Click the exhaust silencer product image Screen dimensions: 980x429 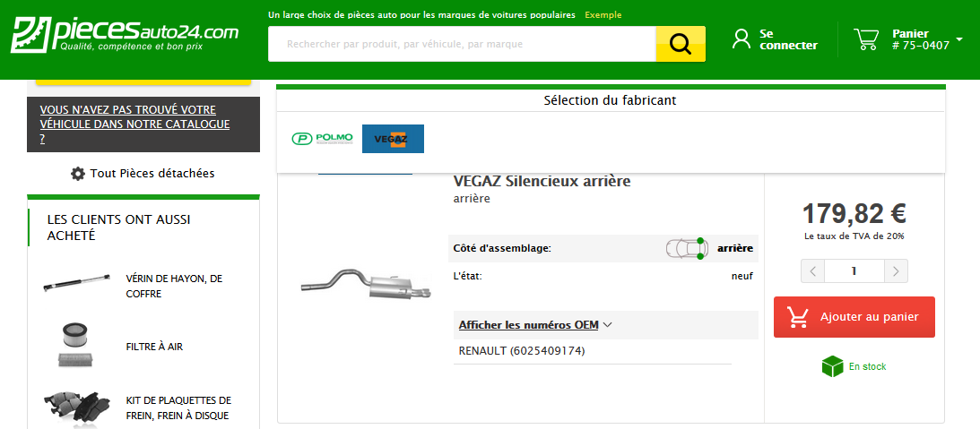point(366,284)
